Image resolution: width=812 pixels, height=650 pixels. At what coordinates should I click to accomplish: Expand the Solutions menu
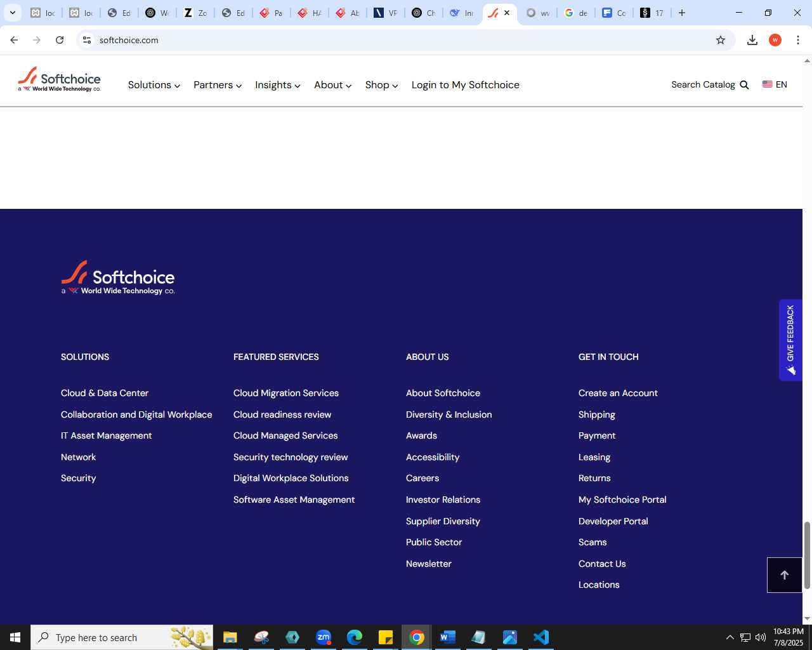[154, 85]
